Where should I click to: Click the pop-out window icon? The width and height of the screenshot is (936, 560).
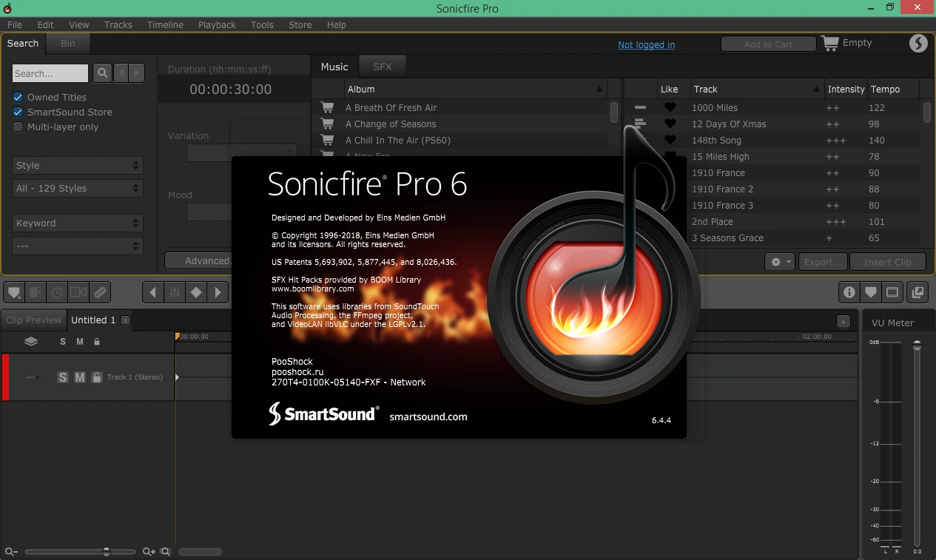pos(918,292)
